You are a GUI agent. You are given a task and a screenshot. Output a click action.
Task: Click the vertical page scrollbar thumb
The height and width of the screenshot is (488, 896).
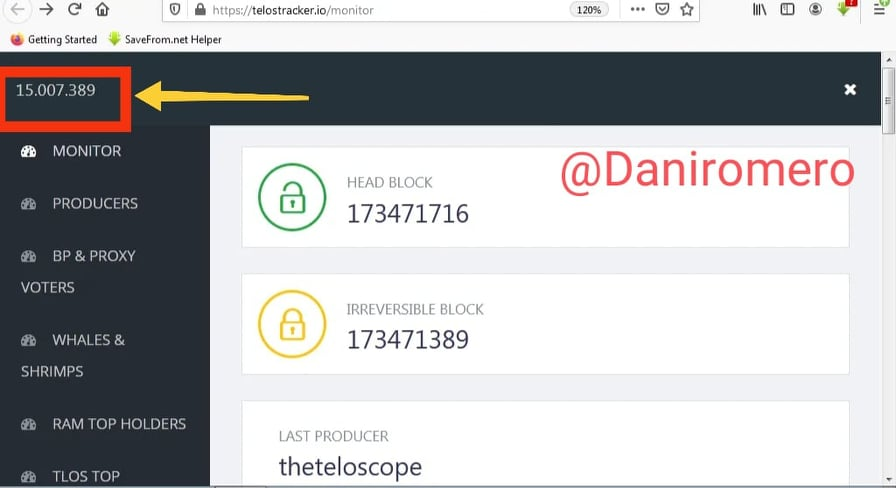tap(888, 101)
